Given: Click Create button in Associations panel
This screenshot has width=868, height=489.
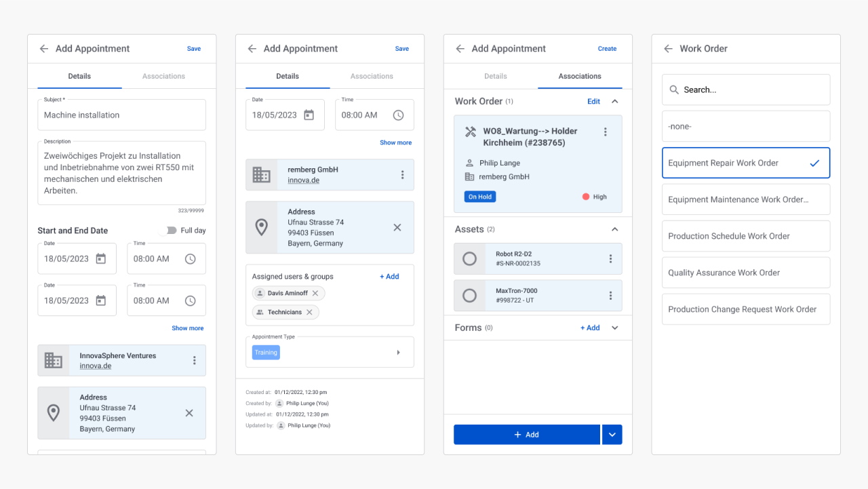Looking at the screenshot, I should pyautogui.click(x=607, y=49).
